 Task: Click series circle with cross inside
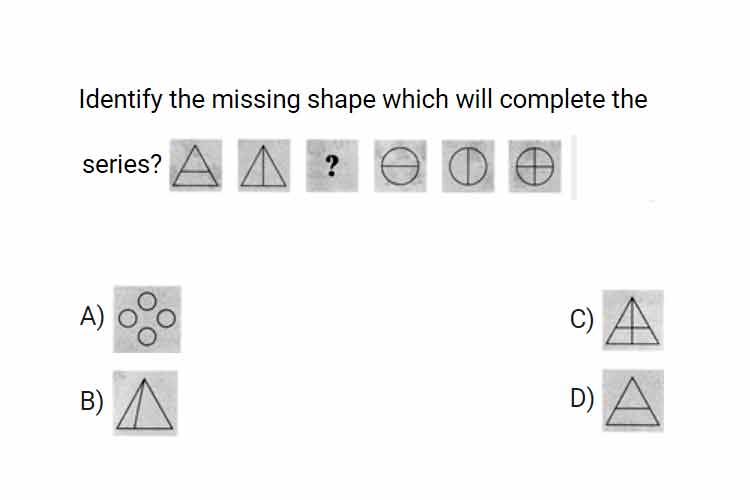click(535, 166)
